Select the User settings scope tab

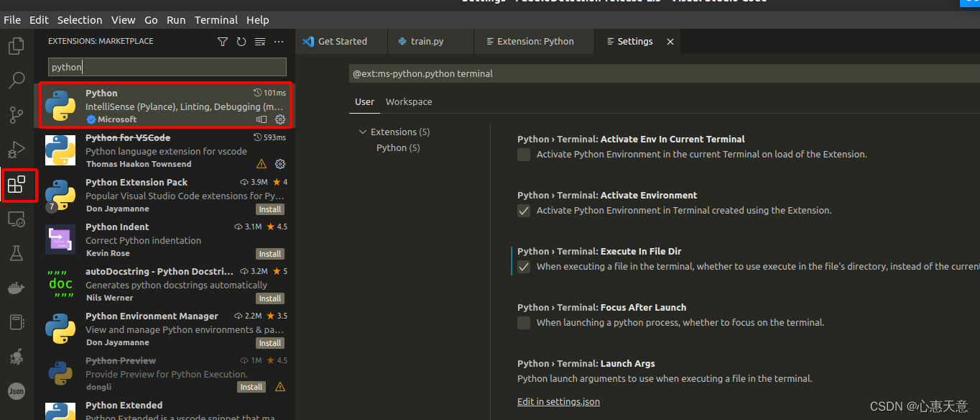pos(364,102)
